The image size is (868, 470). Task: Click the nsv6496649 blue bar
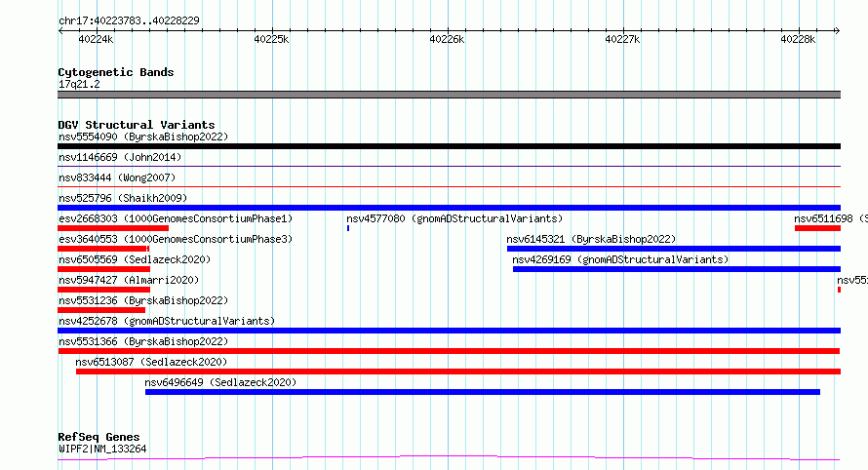click(483, 392)
